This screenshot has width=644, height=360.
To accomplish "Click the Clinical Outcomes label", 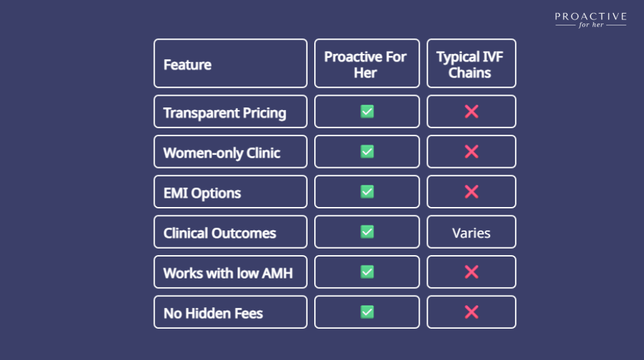I will (x=220, y=233).
